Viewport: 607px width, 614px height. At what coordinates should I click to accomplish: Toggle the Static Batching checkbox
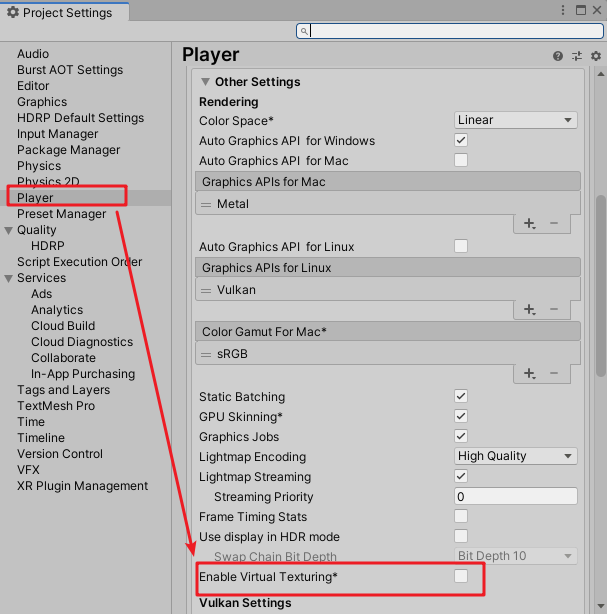coord(461,396)
